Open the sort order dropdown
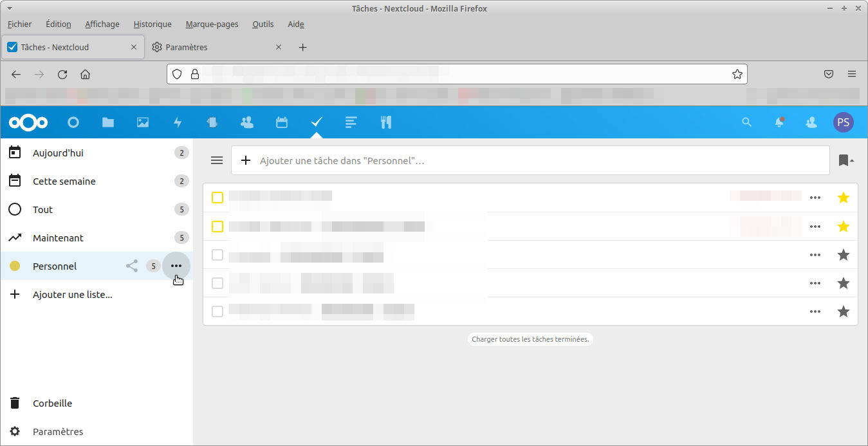The image size is (868, 446). click(845, 160)
